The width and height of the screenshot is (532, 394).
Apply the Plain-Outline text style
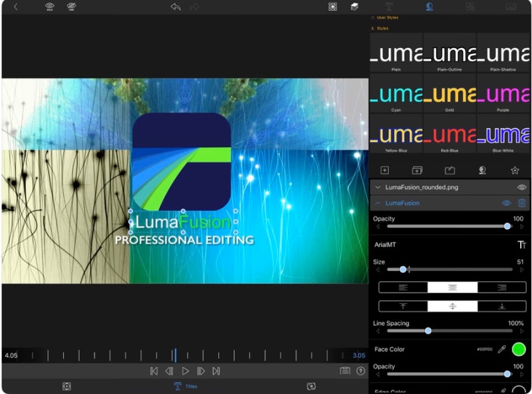pyautogui.click(x=450, y=53)
